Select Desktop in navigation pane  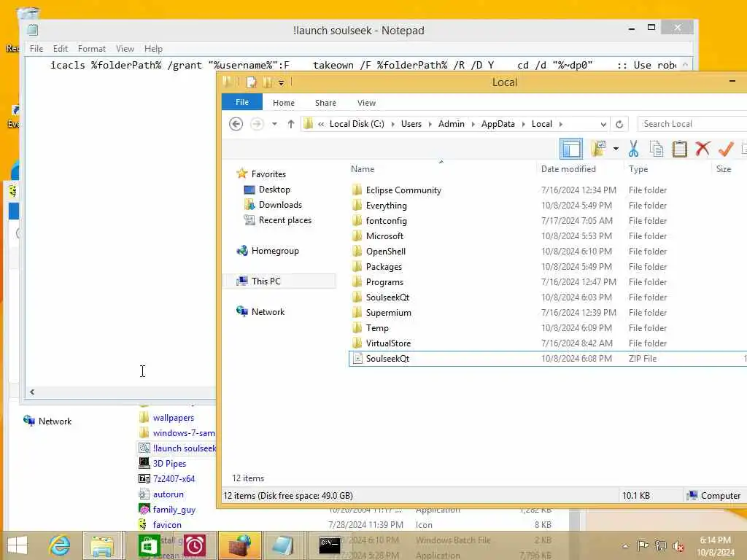pyautogui.click(x=274, y=190)
